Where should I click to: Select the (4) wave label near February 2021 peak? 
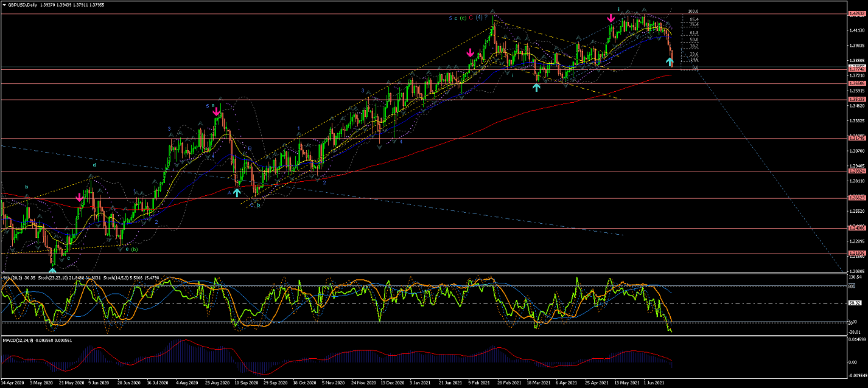[x=480, y=18]
